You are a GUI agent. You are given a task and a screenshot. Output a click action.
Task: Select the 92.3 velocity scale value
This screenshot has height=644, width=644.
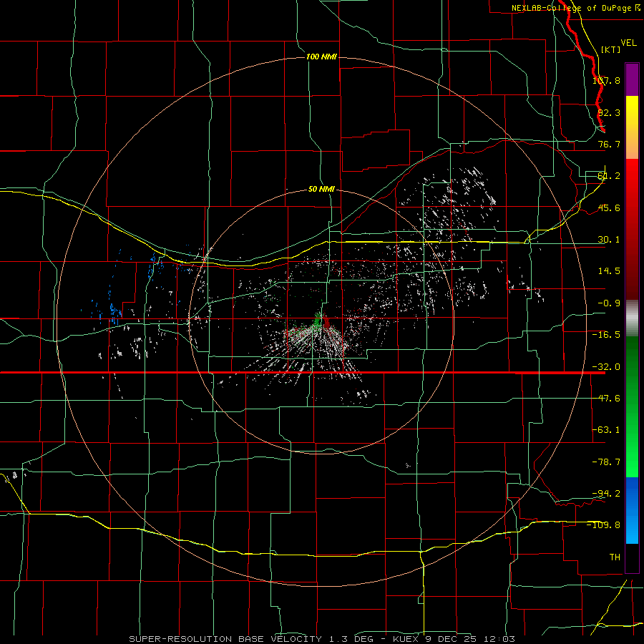609,112
